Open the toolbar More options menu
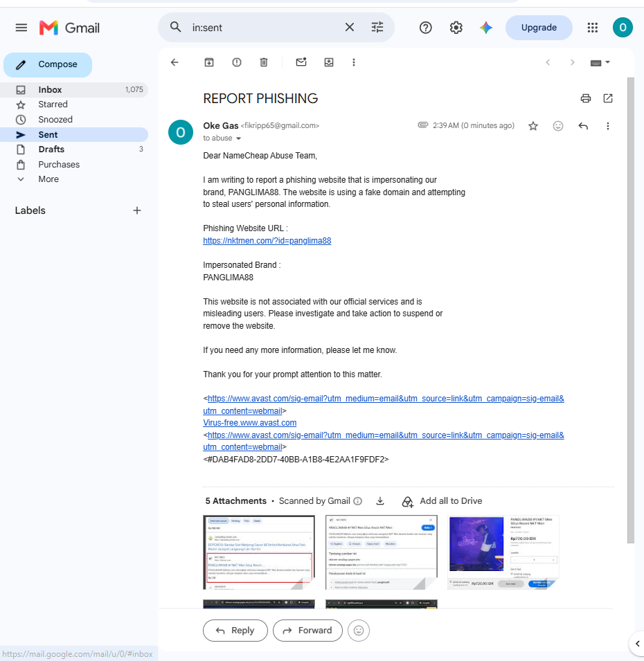The width and height of the screenshot is (644, 661). point(353,62)
